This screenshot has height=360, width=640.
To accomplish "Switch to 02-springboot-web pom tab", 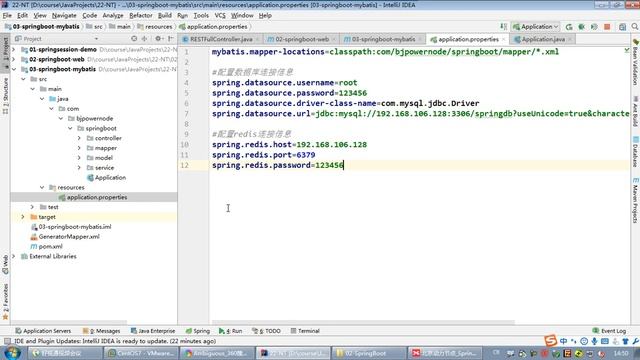I will click(301, 39).
